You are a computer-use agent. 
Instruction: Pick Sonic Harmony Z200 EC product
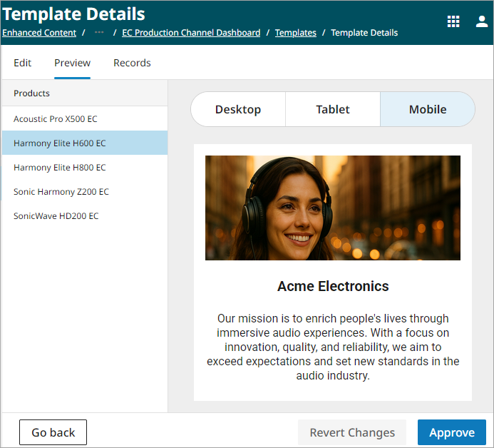tap(61, 192)
